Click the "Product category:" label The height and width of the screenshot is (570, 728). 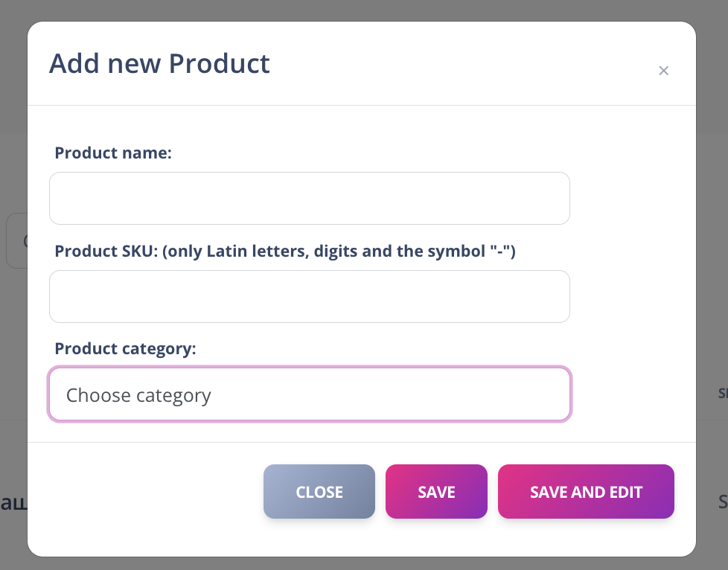(125, 349)
